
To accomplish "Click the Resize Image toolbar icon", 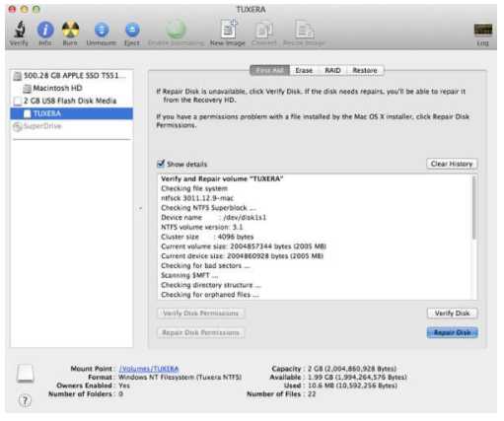I will (304, 33).
